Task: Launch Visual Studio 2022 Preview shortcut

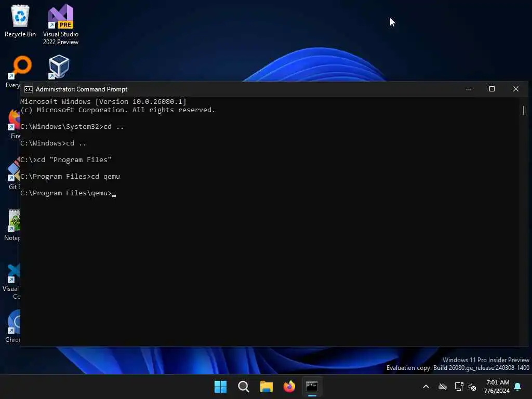Action: click(x=61, y=24)
